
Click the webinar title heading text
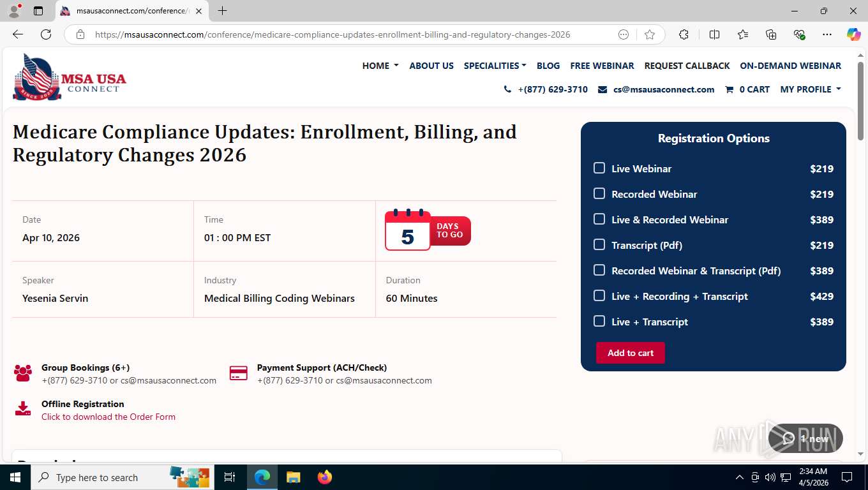point(265,143)
